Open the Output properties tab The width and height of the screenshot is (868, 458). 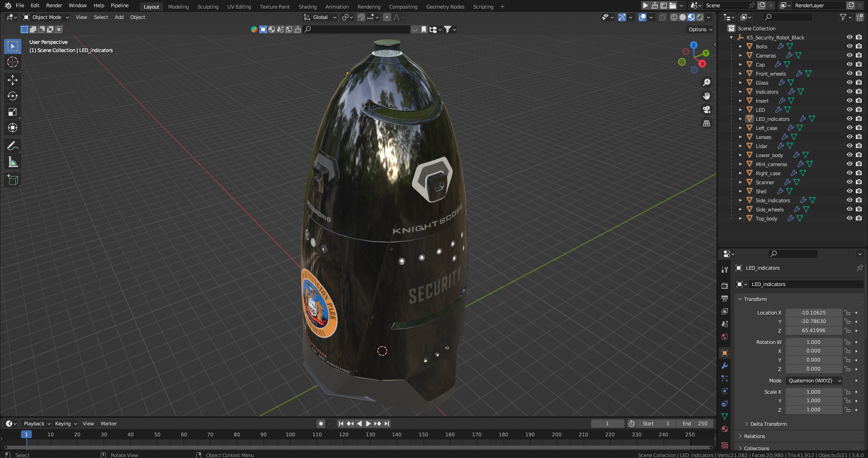pyautogui.click(x=725, y=299)
